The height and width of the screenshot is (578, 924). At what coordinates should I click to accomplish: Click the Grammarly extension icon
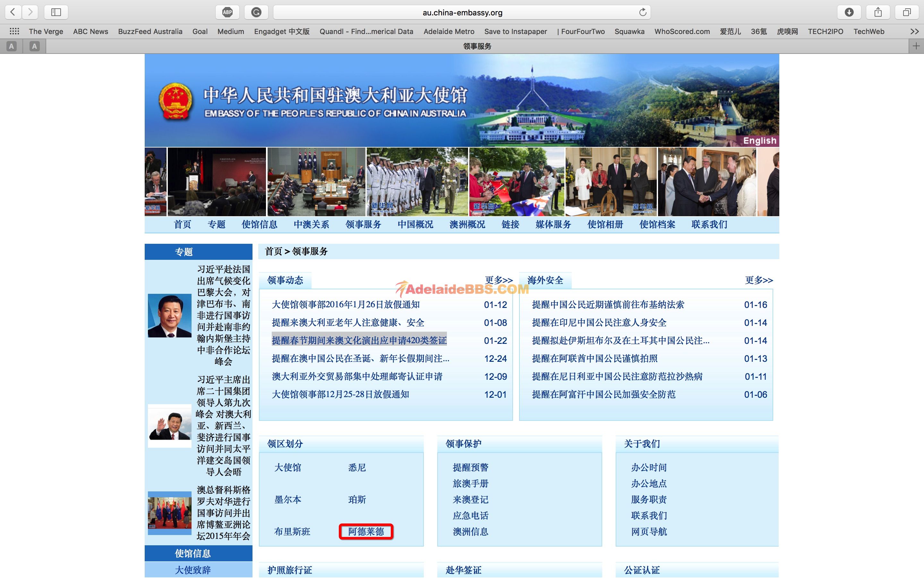[x=256, y=12]
